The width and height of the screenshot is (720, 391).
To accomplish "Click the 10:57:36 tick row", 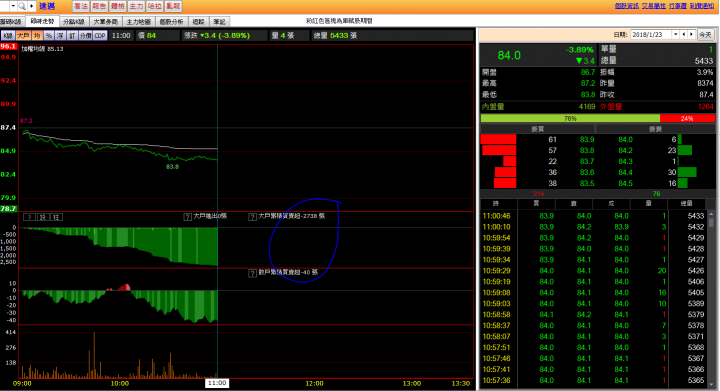I will click(x=593, y=380).
